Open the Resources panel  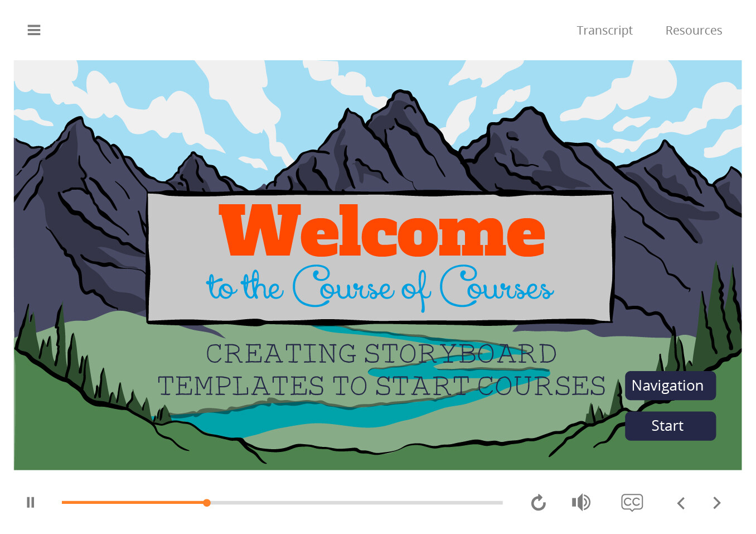(694, 30)
